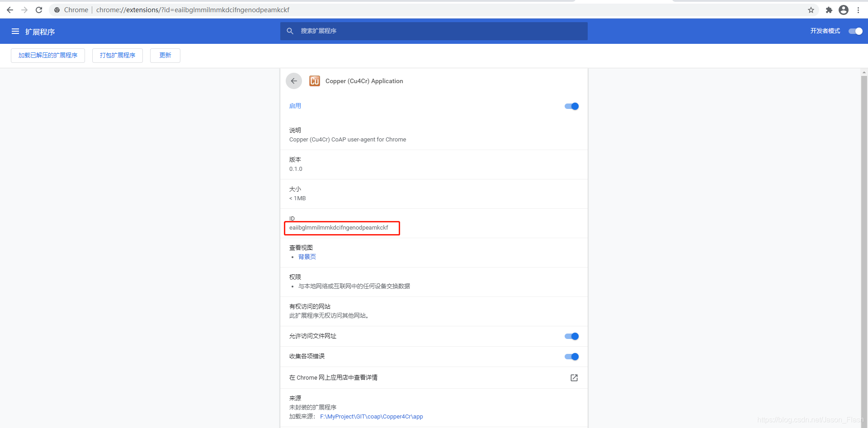Open 在 Chrome 网上应用店中查看详情 row
Image resolution: width=868 pixels, height=428 pixels.
[x=434, y=378]
